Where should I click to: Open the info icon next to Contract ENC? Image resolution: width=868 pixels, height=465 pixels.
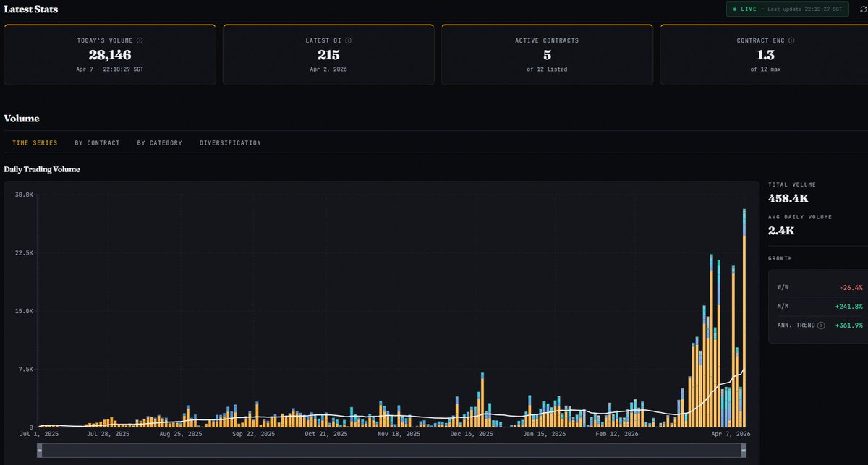pos(792,40)
